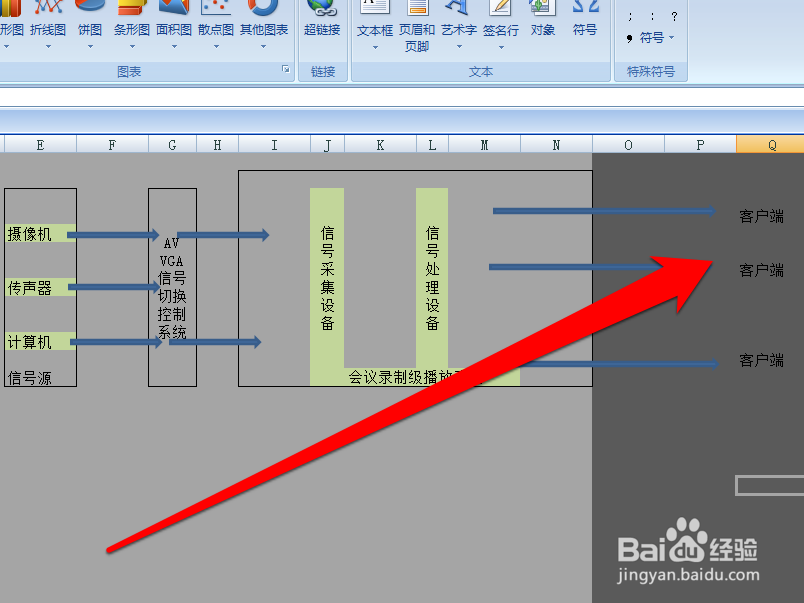Select the active cell outline in column Q
The width and height of the screenshot is (804, 603).
(770, 486)
